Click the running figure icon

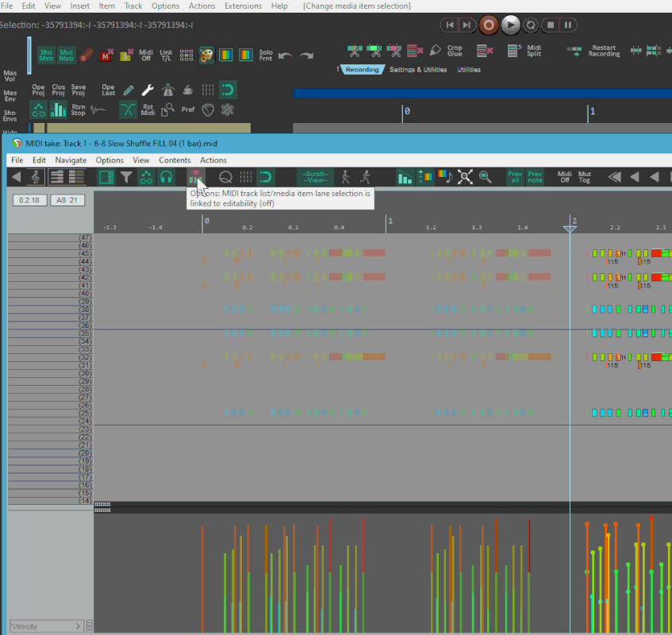365,177
